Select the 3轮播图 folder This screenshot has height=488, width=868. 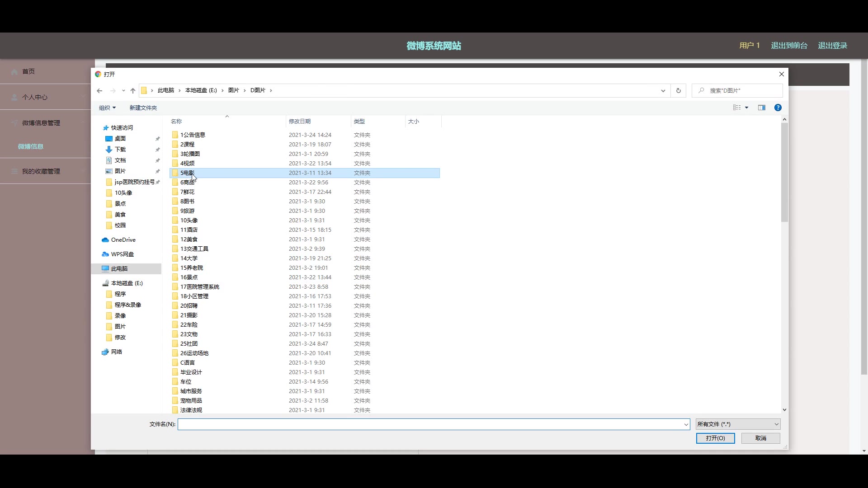click(190, 154)
